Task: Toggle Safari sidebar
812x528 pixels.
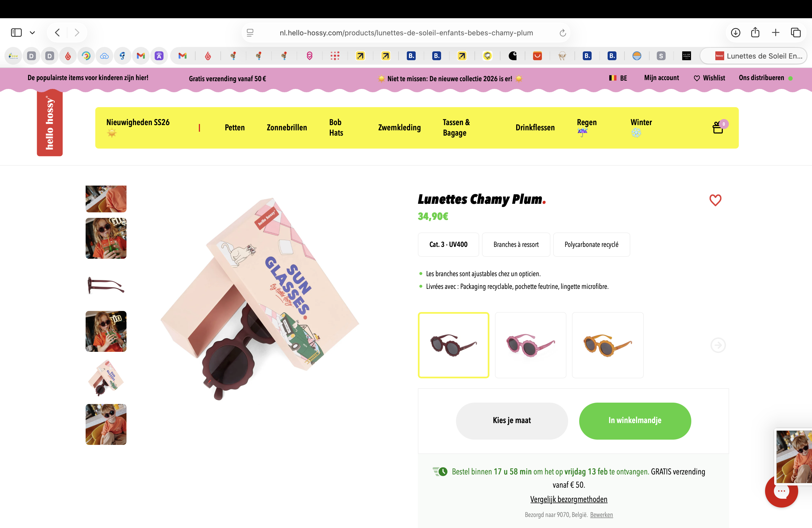Action: point(16,33)
